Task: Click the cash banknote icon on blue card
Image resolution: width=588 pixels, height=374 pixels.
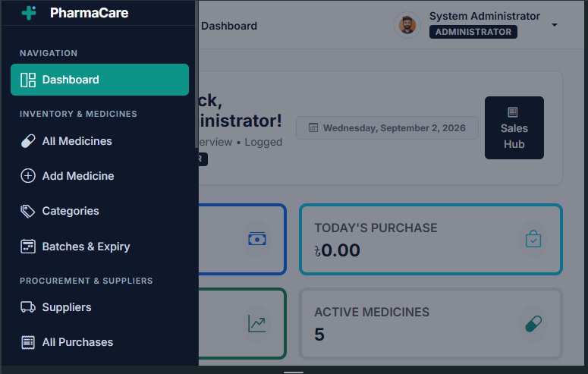Action: click(x=257, y=239)
